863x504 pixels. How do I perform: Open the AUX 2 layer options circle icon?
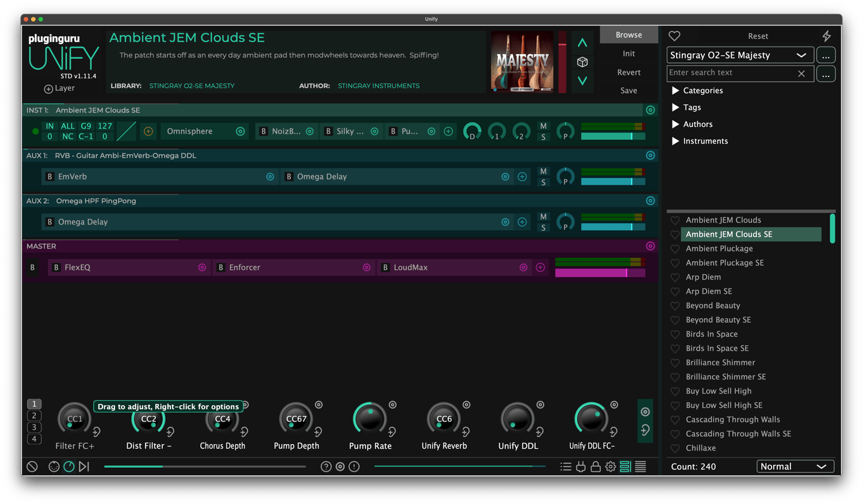pos(650,201)
